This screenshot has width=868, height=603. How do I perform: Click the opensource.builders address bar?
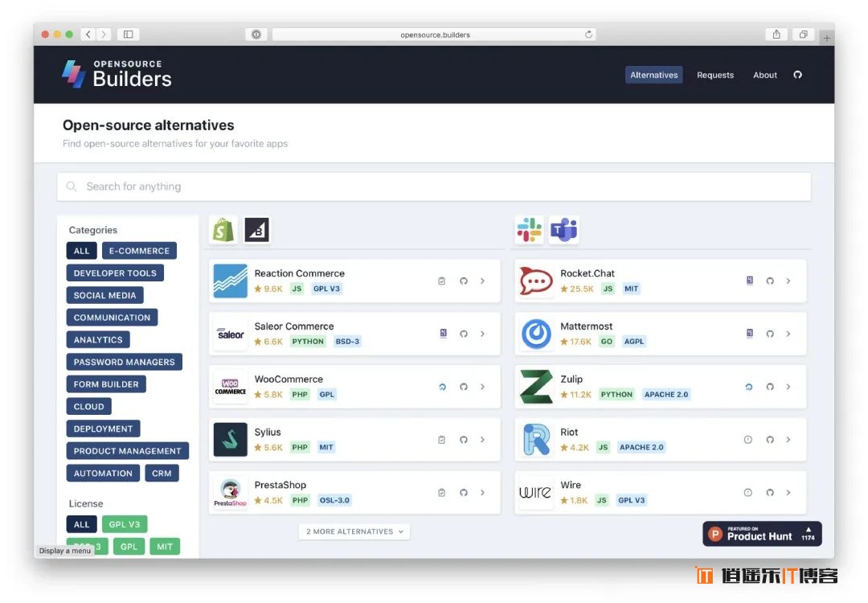tap(434, 35)
